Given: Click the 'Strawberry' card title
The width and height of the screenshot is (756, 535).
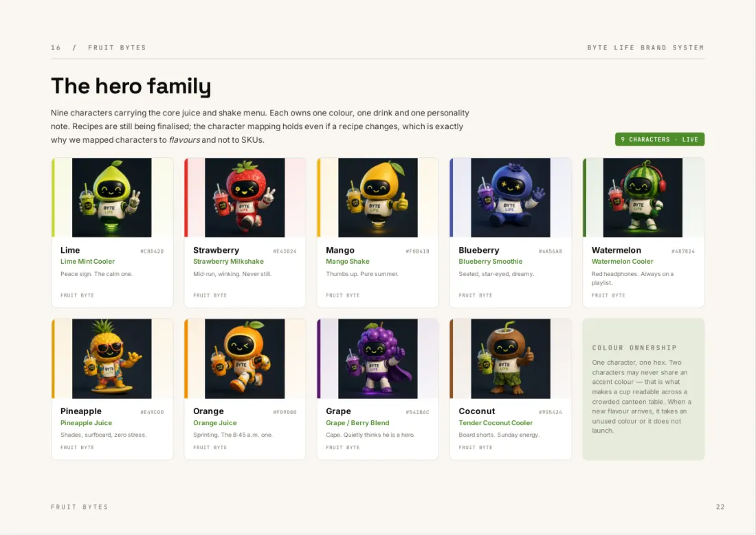Looking at the screenshot, I should [x=216, y=250].
